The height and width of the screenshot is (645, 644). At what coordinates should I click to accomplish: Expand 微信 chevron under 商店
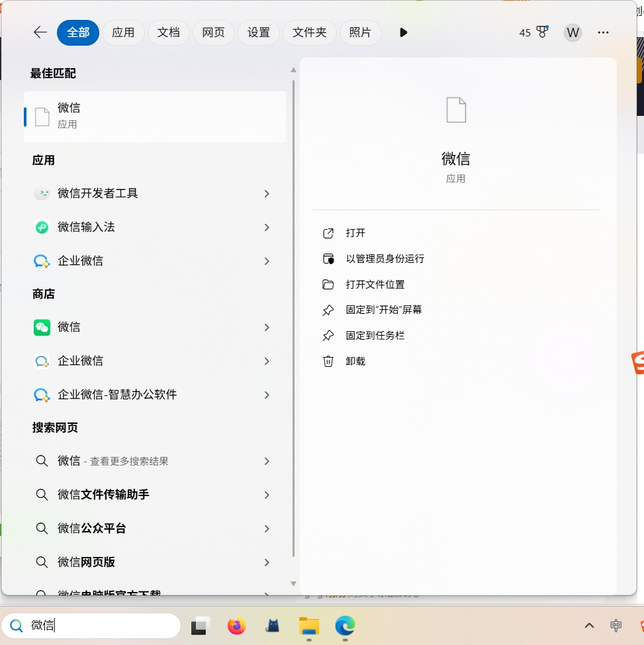click(x=267, y=327)
